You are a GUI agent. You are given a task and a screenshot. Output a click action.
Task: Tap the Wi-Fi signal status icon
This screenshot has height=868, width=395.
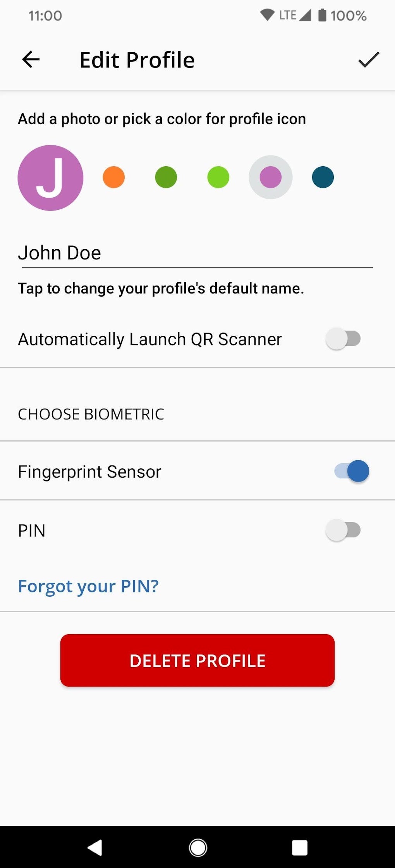pyautogui.click(x=267, y=15)
